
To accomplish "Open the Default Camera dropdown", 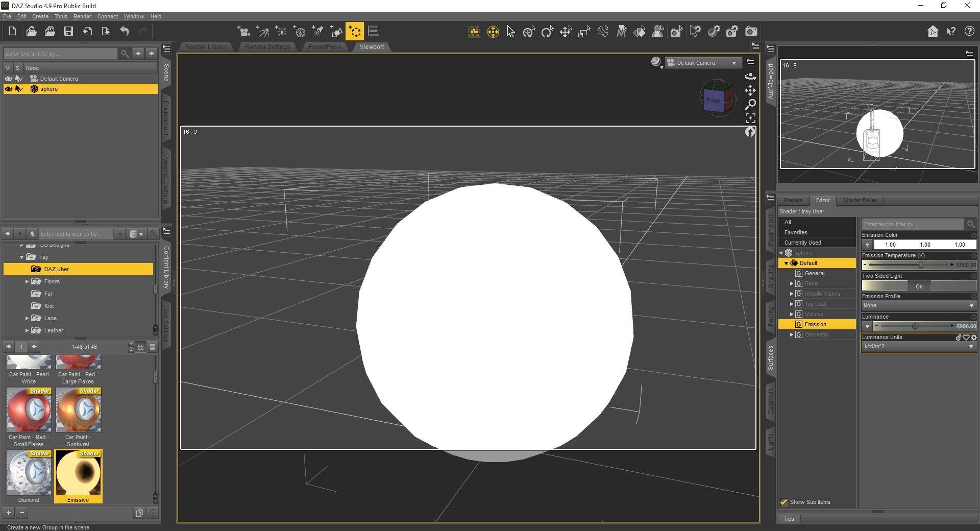I will point(702,63).
